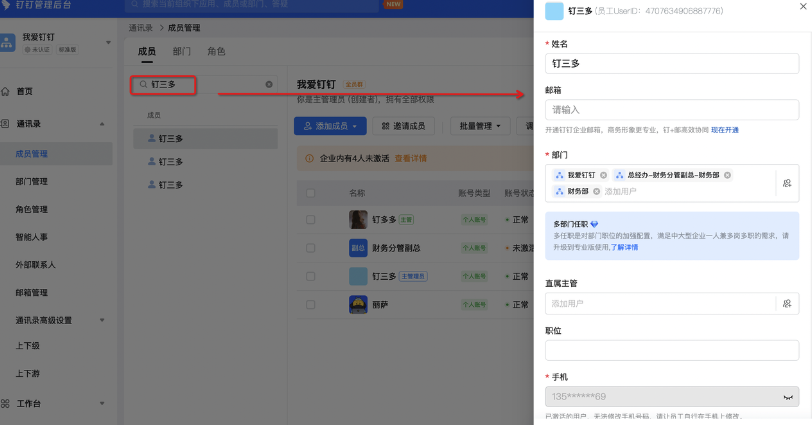812x425 pixels.
Task: Remove 财务部 department tag
Action: 596,191
